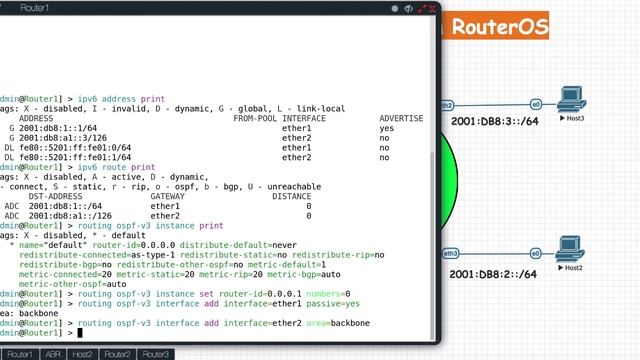
Task: Click the Host3 node label
Action: coord(572,118)
